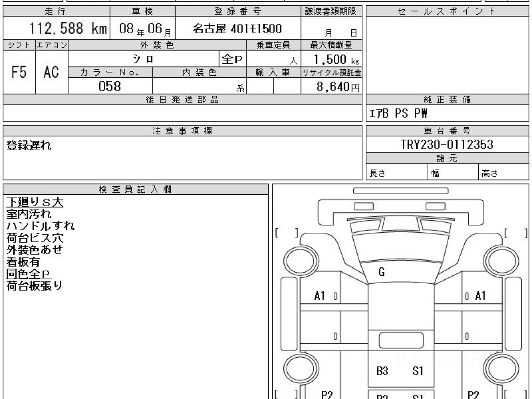Screen dimensions: 532x399
Task: Click the 後日発送部品 header
Action: 182,100
